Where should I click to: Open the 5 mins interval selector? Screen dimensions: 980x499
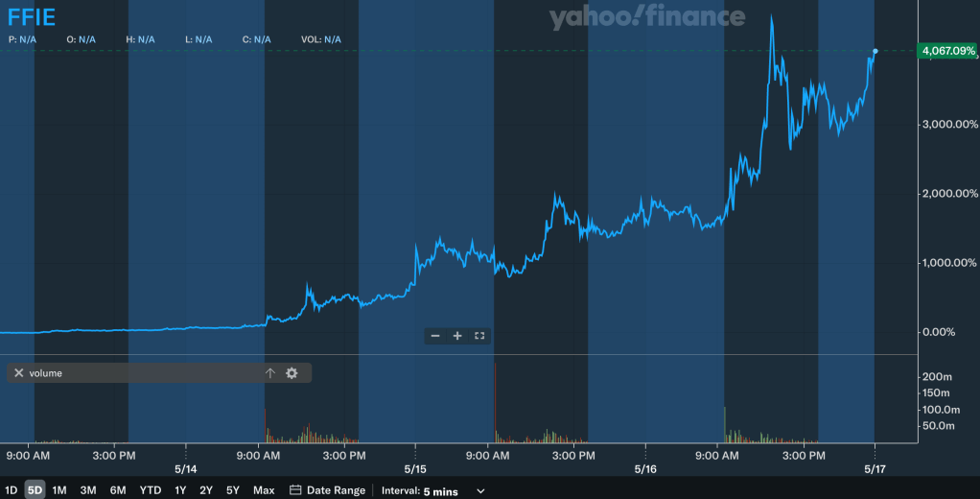[x=440, y=491]
